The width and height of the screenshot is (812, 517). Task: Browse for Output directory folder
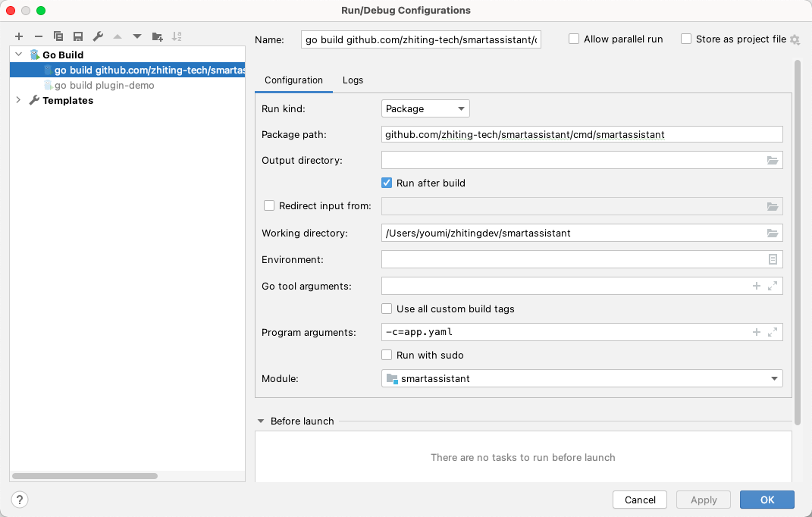tap(772, 161)
